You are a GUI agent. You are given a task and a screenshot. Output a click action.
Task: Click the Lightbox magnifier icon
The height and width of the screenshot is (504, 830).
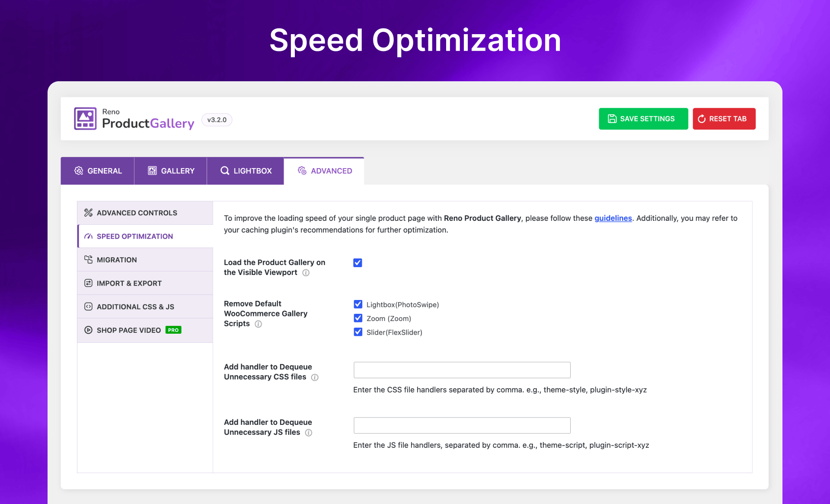pos(225,171)
